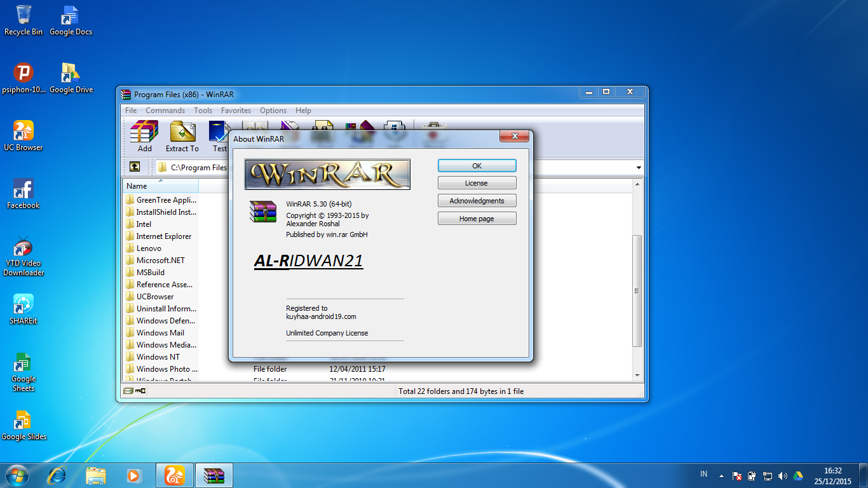The image size is (868, 488).
Task: Click the Info toolbar icon
Action: (394, 126)
